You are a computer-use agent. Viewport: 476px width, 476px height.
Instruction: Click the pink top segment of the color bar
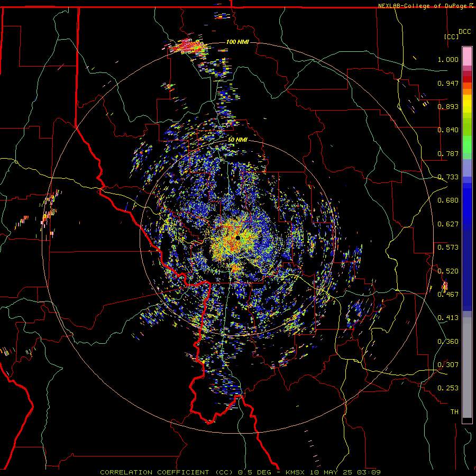(467, 56)
